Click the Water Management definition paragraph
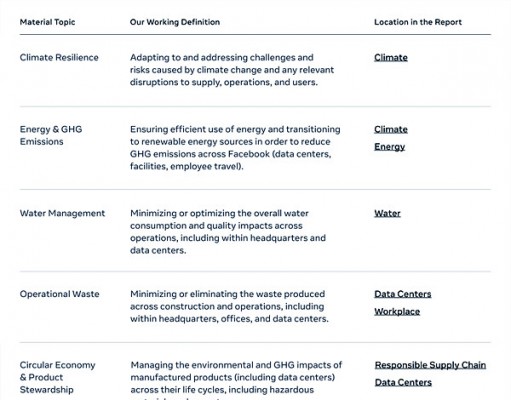511x400 pixels. (228, 232)
